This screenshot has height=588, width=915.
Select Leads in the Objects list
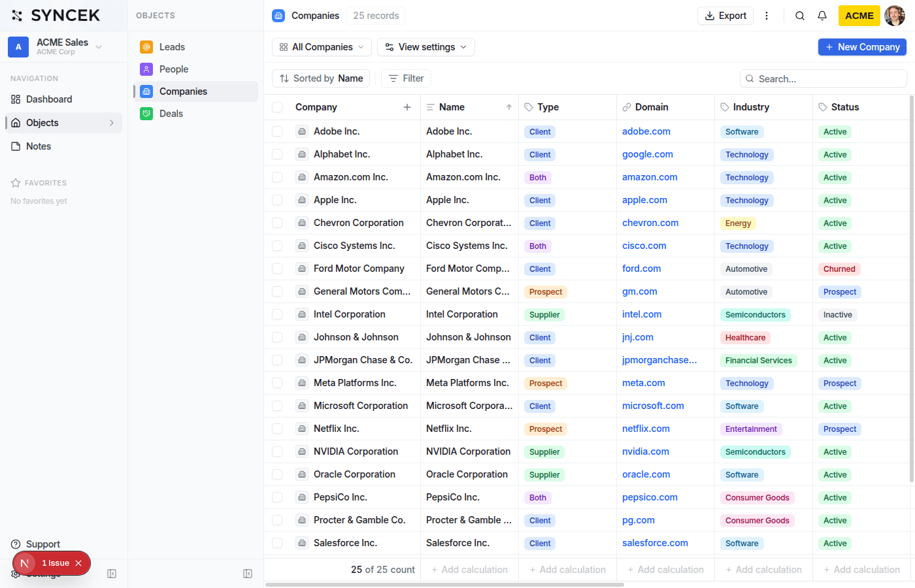click(196, 47)
